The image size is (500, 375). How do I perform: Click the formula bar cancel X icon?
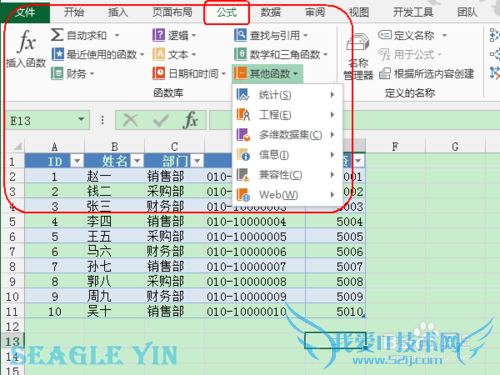pyautogui.click(x=130, y=120)
